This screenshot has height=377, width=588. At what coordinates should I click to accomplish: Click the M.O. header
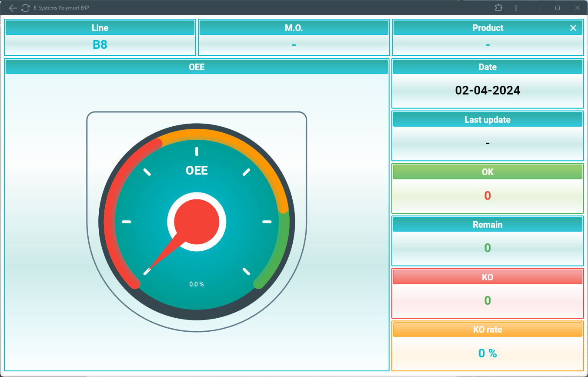[x=294, y=28]
